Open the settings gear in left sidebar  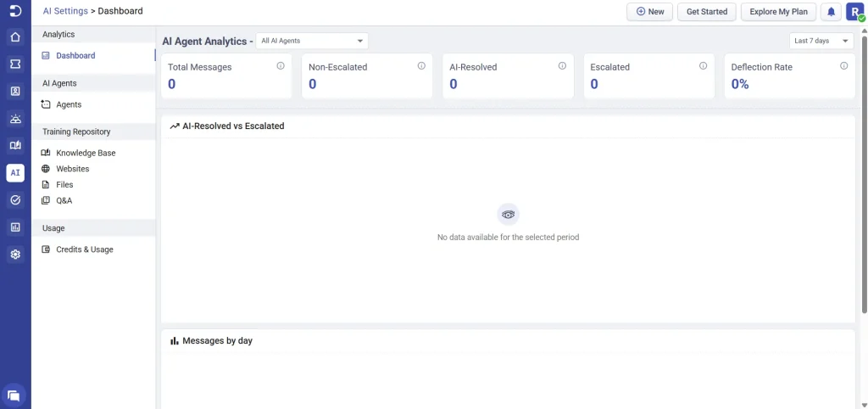point(15,254)
